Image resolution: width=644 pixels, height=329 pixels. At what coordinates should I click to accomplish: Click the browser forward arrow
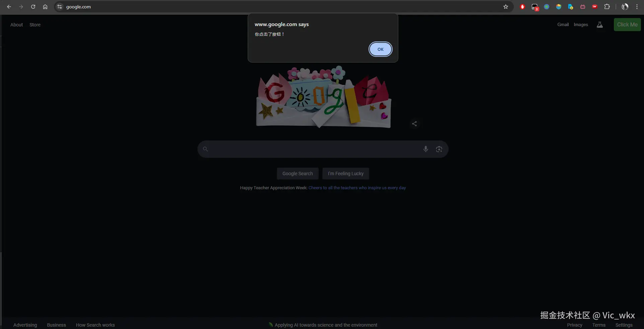pyautogui.click(x=21, y=7)
